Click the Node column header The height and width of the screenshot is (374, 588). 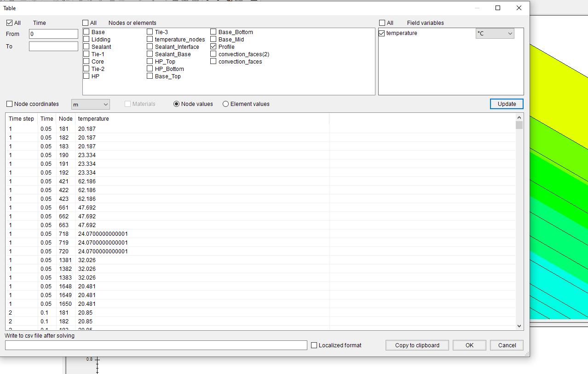66,119
